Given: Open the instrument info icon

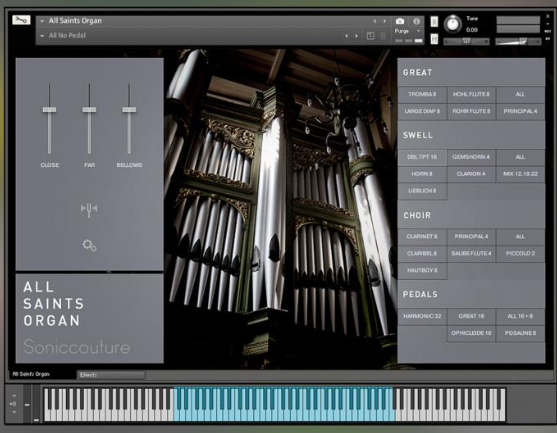Looking at the screenshot, I should (416, 21).
